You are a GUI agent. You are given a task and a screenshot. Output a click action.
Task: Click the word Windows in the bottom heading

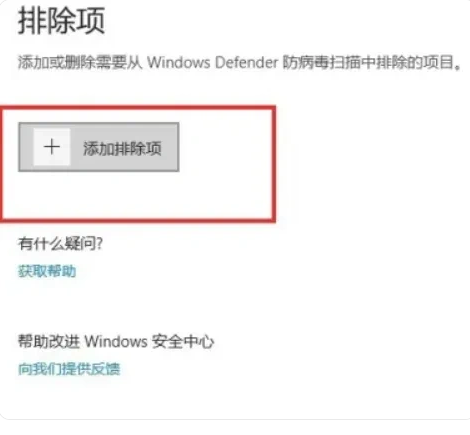click(116, 341)
